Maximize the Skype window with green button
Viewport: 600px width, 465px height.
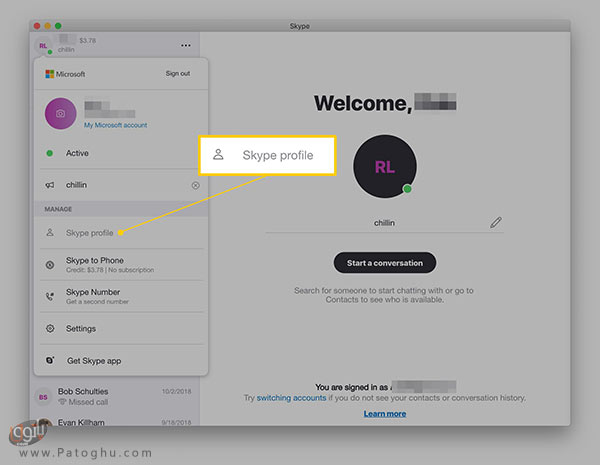point(58,26)
